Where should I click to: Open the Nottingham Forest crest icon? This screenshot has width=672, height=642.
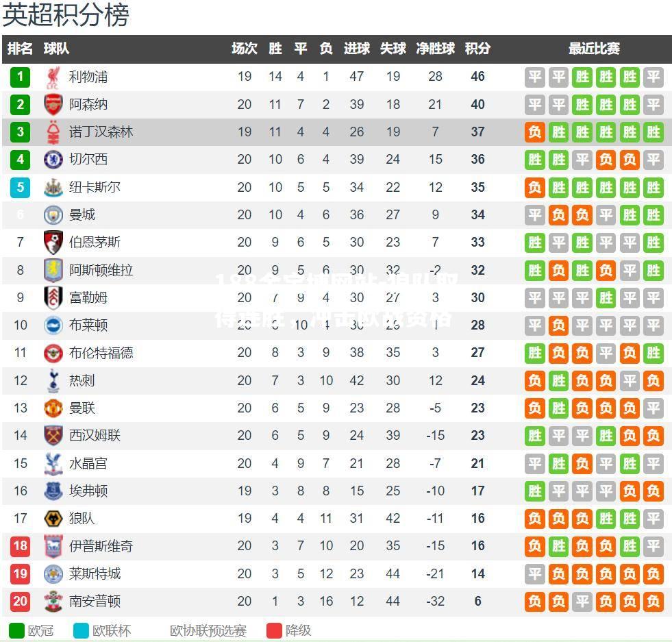(53, 132)
